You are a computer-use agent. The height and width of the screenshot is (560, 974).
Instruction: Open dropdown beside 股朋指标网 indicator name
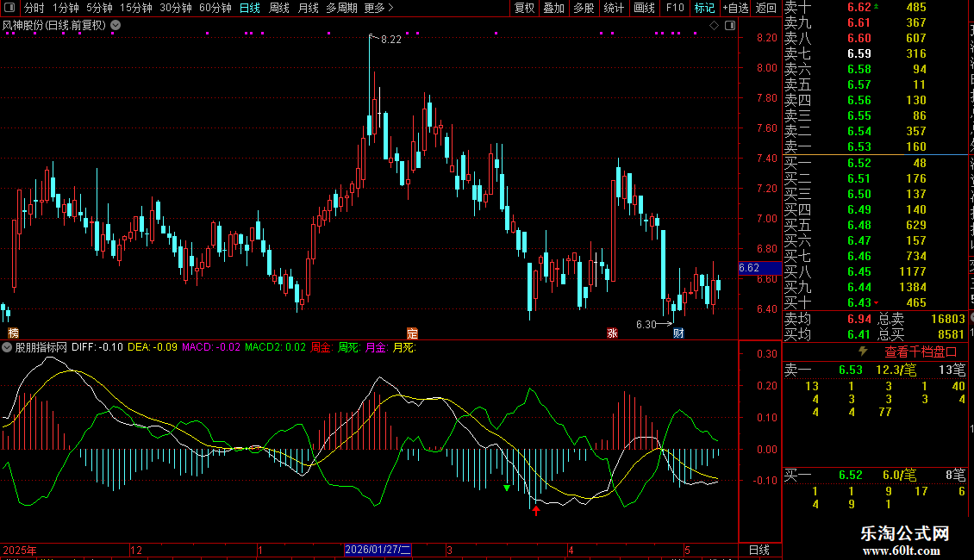click(7, 347)
